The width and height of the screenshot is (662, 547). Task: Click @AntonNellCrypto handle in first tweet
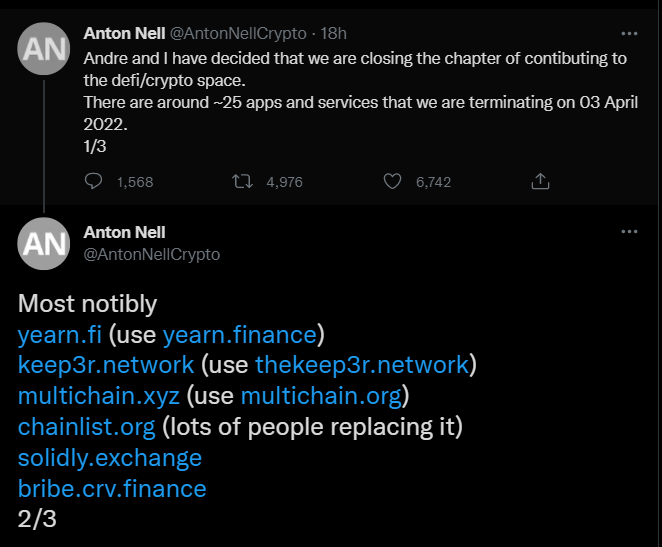(238, 33)
